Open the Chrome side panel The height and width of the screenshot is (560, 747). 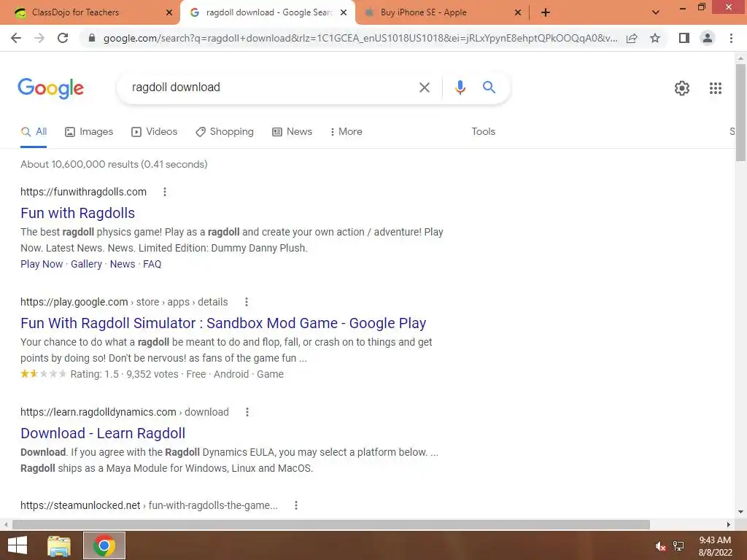pyautogui.click(x=684, y=38)
